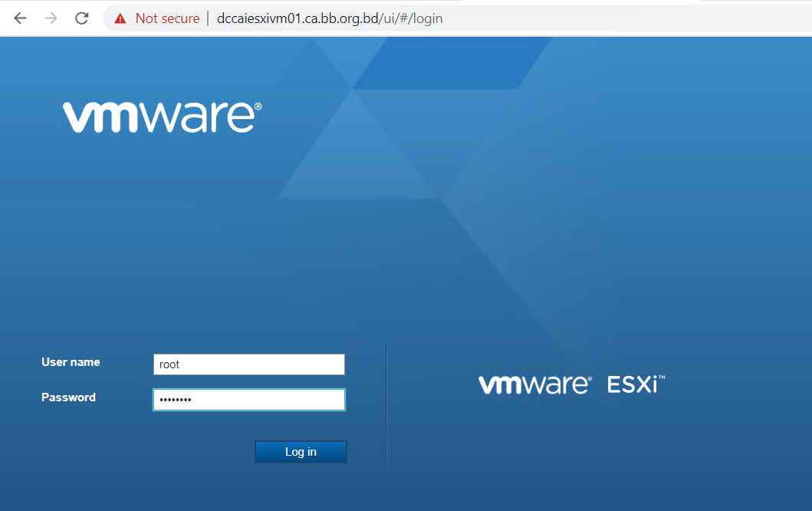The height and width of the screenshot is (511, 812).
Task: Click the User name label
Action: [x=71, y=362]
